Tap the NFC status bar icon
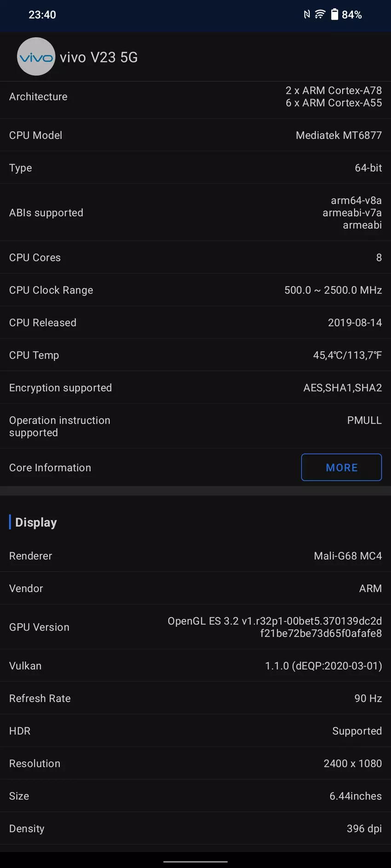391x868 pixels. 307,15
